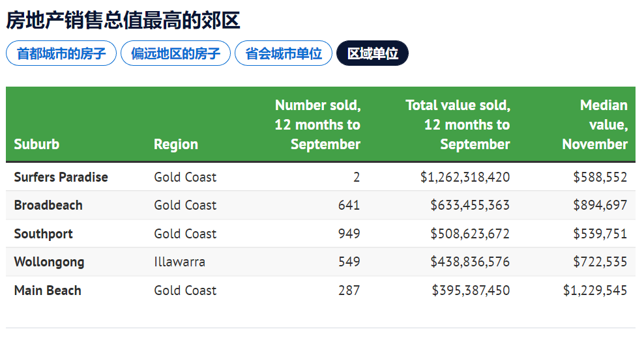Viewport: 644px width, 338px height.
Task: Select the Surfers Paradise suburb cell
Action: point(61,177)
